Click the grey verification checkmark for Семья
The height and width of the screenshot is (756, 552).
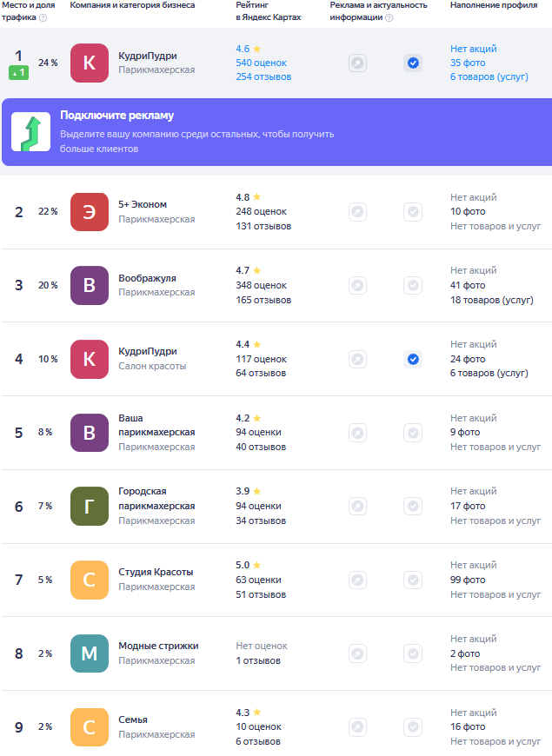[x=413, y=727]
